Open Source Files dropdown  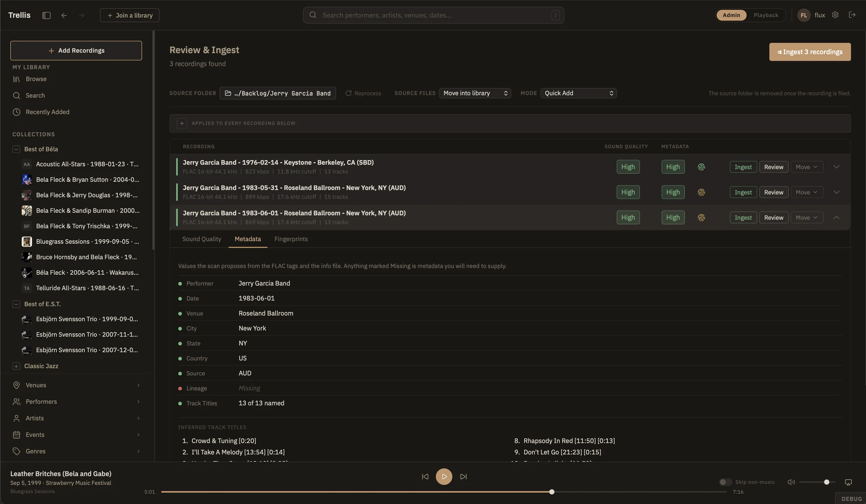click(x=475, y=93)
